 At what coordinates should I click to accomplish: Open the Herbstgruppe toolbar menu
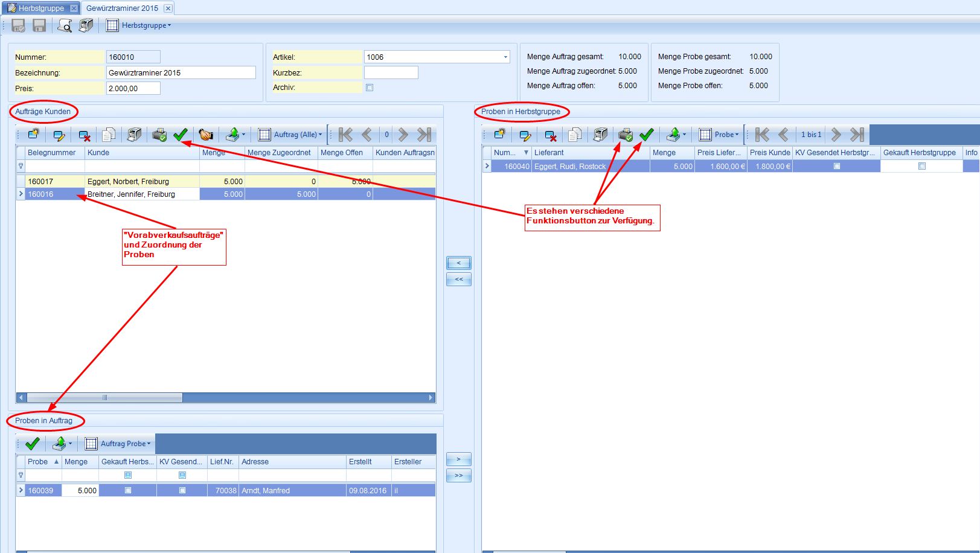point(139,25)
